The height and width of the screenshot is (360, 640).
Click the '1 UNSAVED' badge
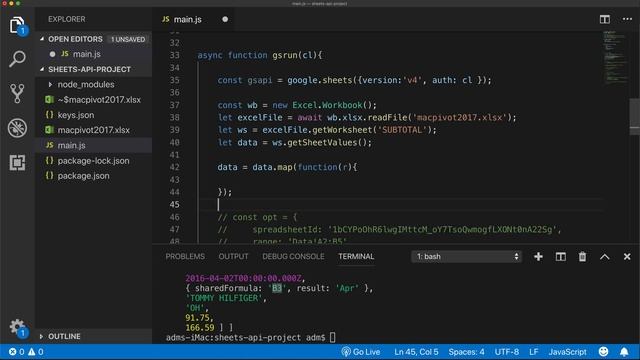(x=128, y=39)
